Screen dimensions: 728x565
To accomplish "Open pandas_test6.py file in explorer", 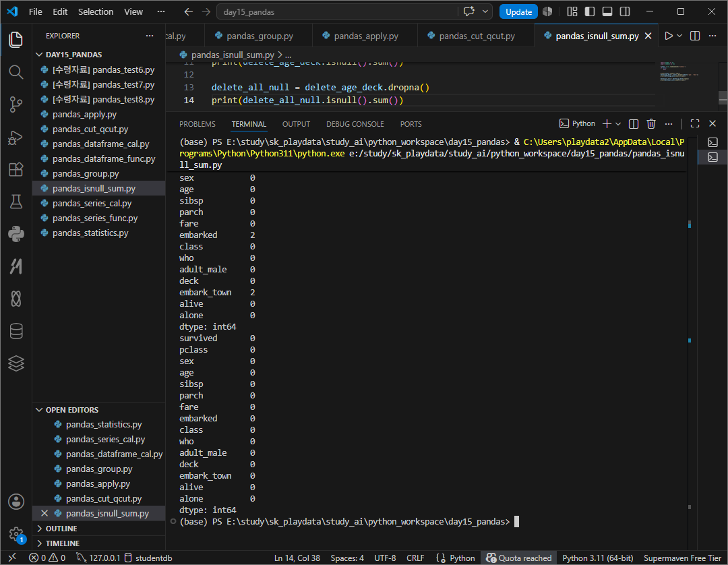I will click(99, 69).
